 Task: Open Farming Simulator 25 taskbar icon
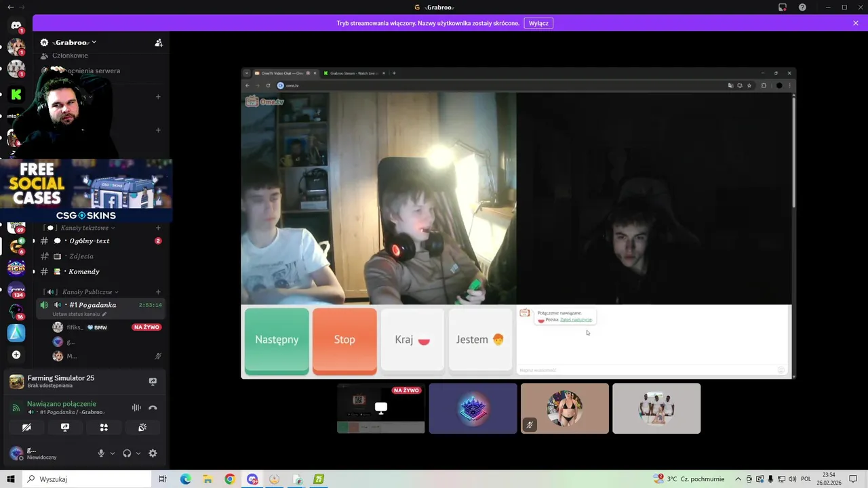(319, 479)
